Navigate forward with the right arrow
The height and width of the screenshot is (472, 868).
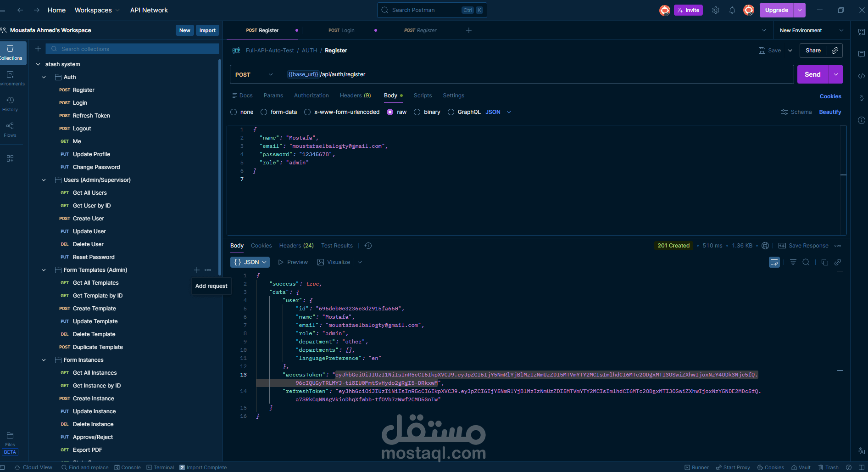click(x=37, y=10)
